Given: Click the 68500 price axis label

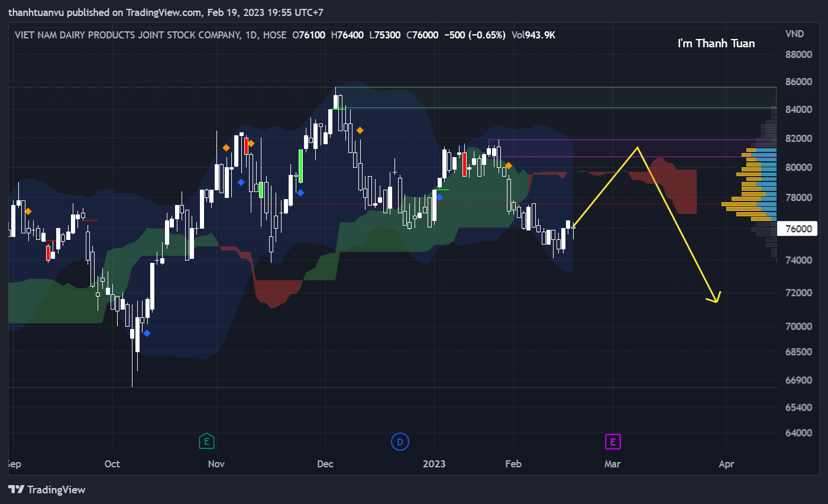Looking at the screenshot, I should 798,352.
